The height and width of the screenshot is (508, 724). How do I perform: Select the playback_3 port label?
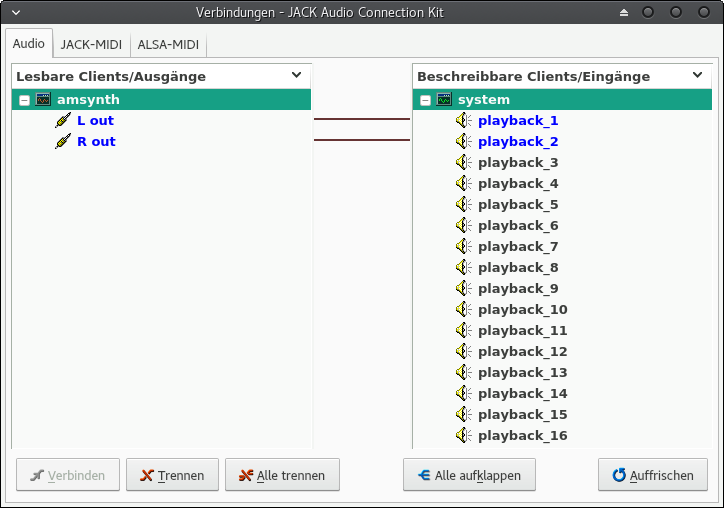[518, 163]
